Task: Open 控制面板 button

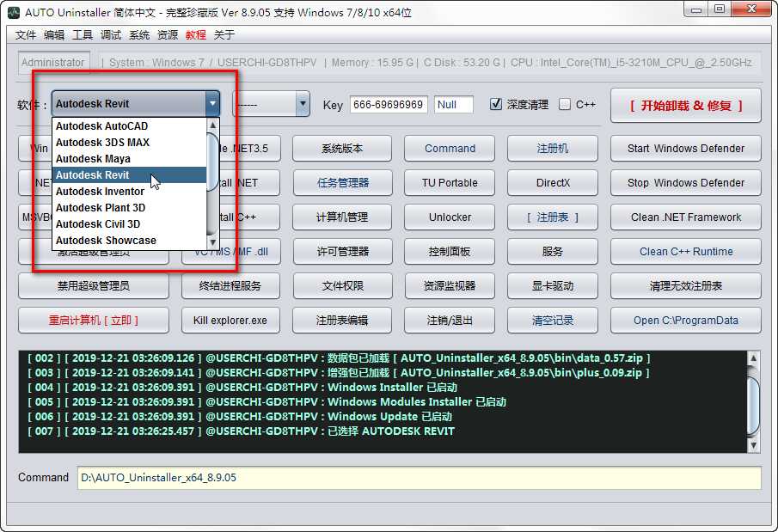Action: tap(450, 252)
